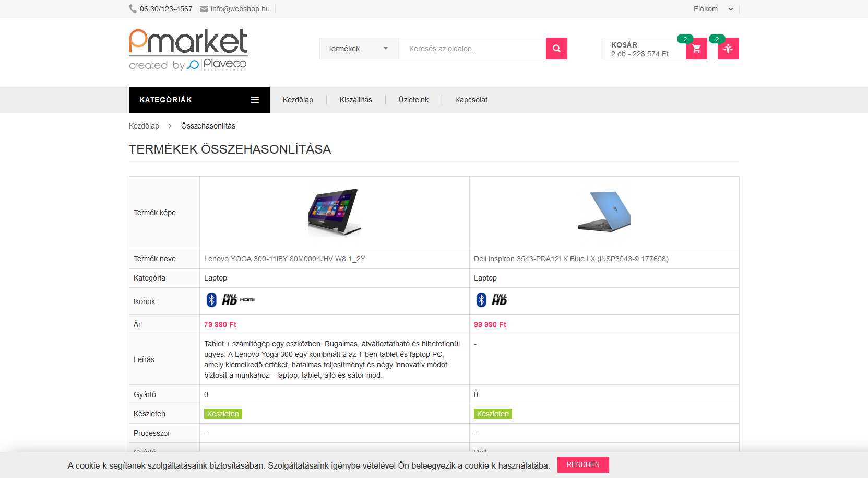Screen dimensions: 868x478
Task: Click the phone icon in top bar
Action: click(133, 9)
